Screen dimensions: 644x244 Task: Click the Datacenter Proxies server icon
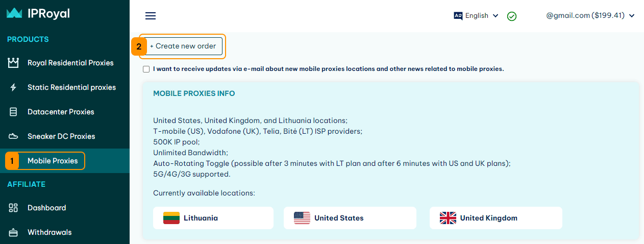[14, 112]
